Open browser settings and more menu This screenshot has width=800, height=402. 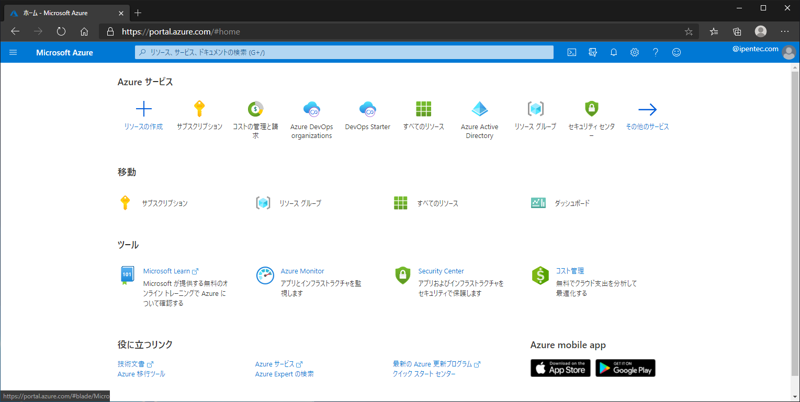pyautogui.click(x=785, y=32)
